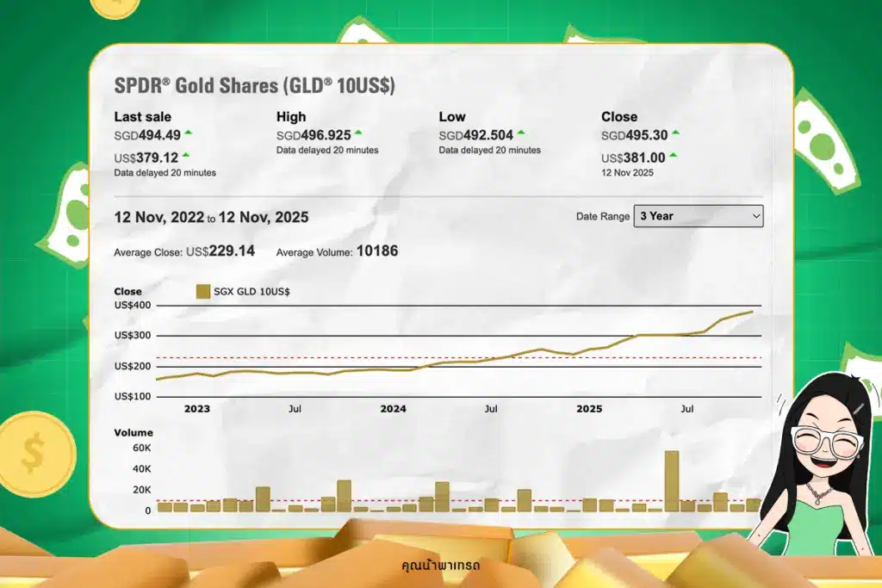Click the Thai caption text at bottom
The width and height of the screenshot is (882, 588).
(x=441, y=566)
